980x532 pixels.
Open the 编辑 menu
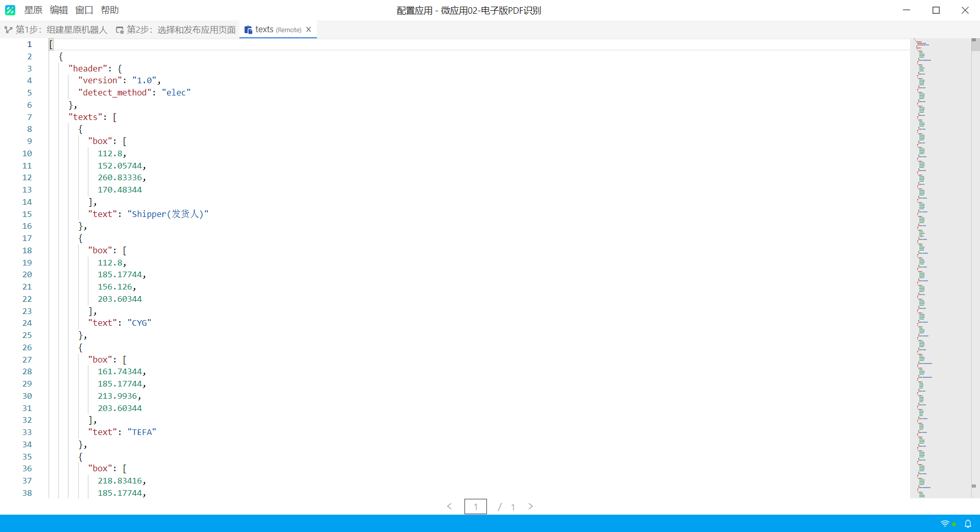(x=59, y=10)
